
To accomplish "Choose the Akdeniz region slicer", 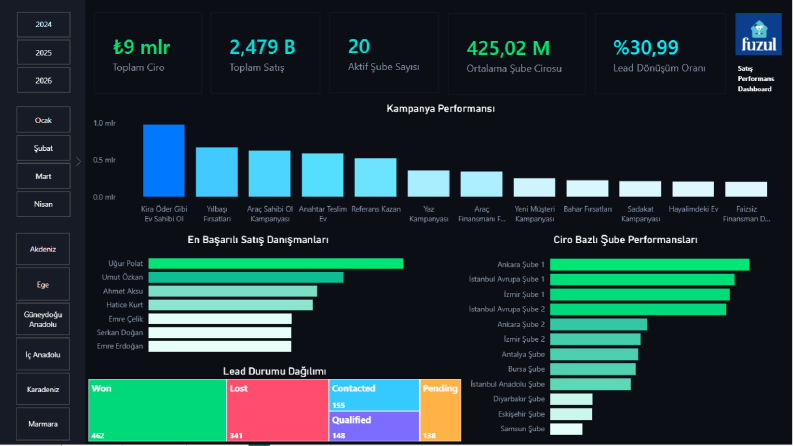I will point(43,249).
